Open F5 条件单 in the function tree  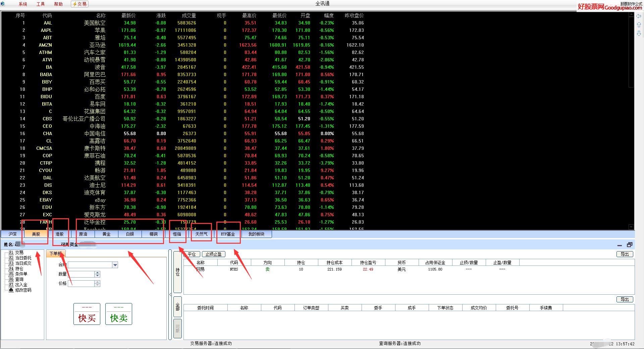coord(18,274)
